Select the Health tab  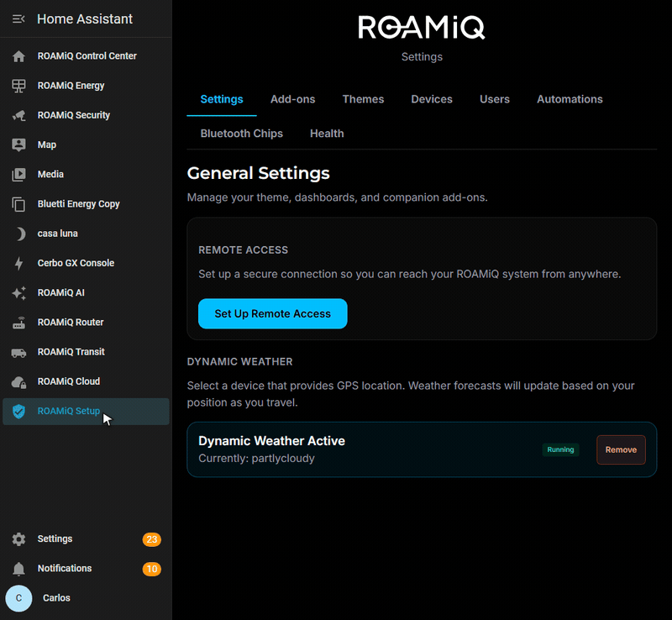click(x=327, y=134)
